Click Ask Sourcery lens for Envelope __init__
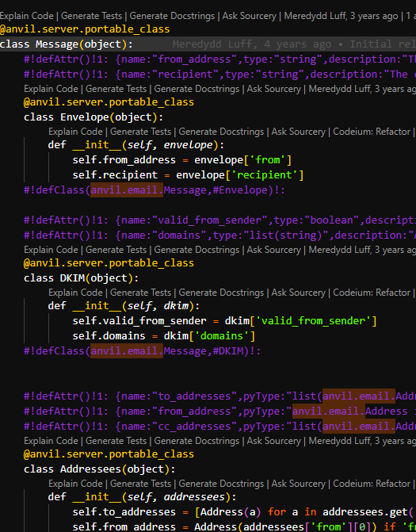The height and width of the screenshot is (532, 416). pos(298,132)
